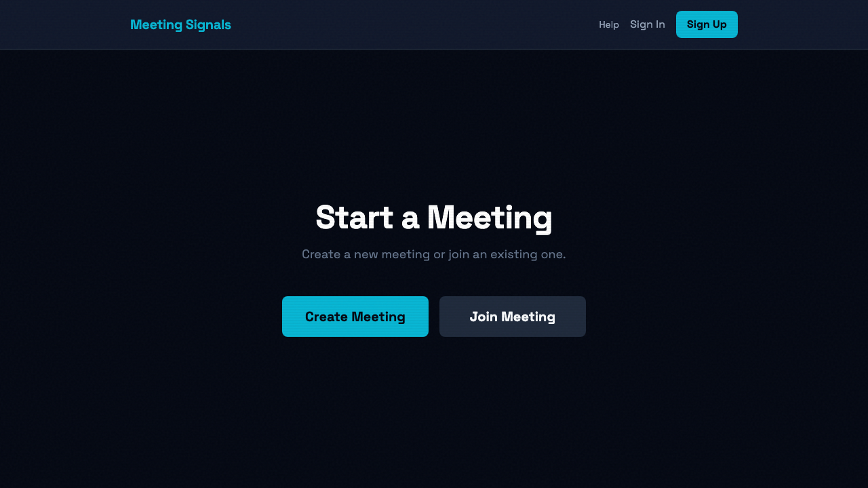Select the word Meeting in the main heading
Viewport: 868px width, 488px height.
(x=490, y=218)
